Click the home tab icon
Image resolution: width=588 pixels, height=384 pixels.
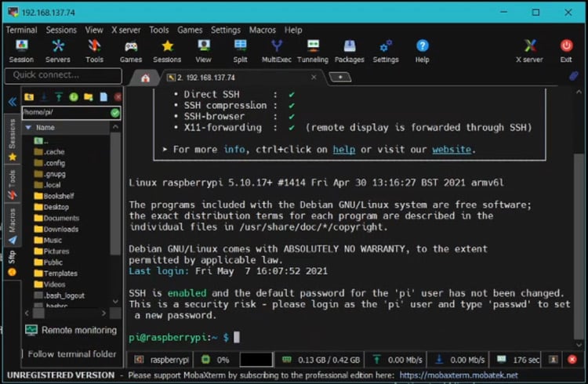(145, 77)
